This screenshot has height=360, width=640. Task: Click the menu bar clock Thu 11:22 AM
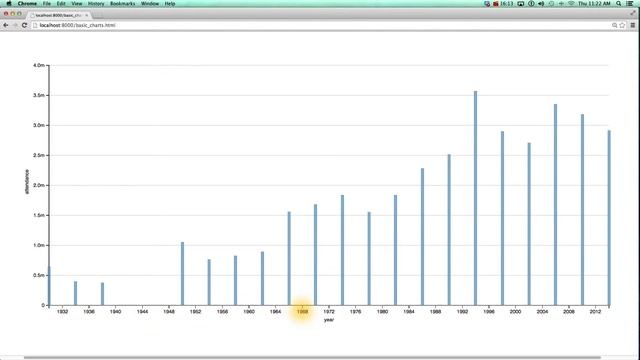(x=594, y=3)
